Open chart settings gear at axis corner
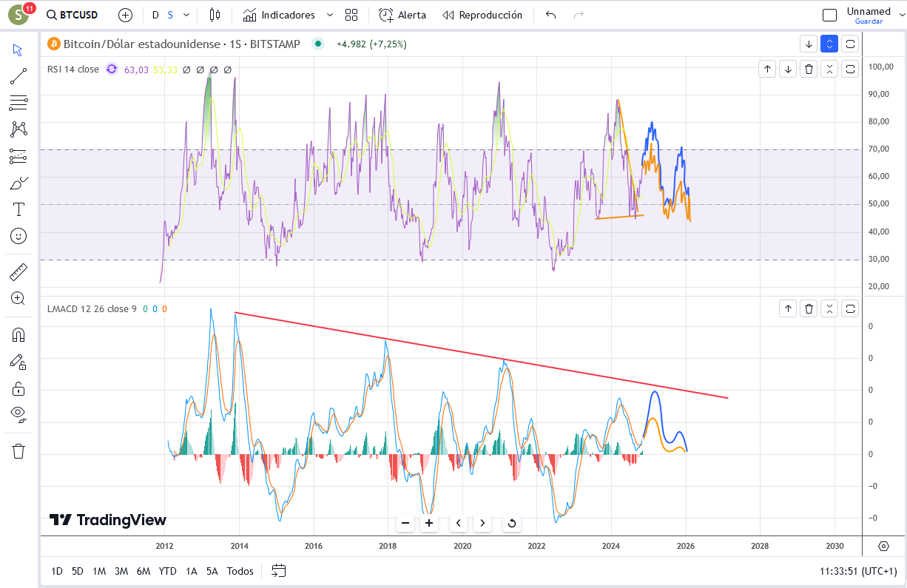 click(x=883, y=547)
